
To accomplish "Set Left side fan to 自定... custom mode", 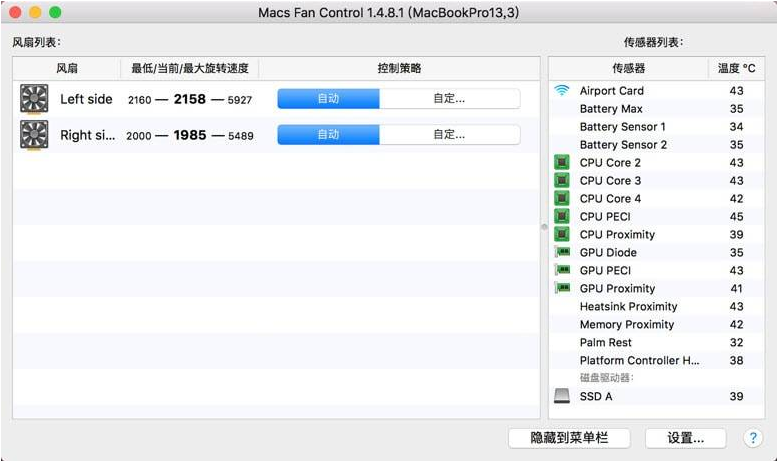I will point(450,99).
